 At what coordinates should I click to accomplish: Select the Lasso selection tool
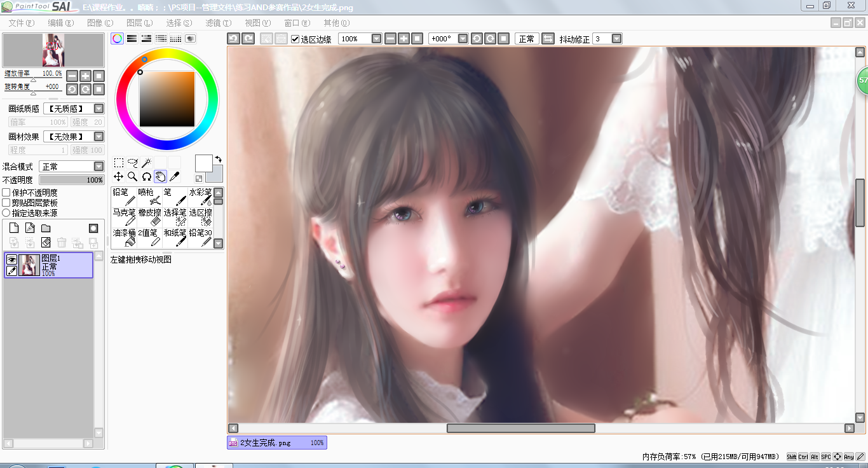pos(132,163)
